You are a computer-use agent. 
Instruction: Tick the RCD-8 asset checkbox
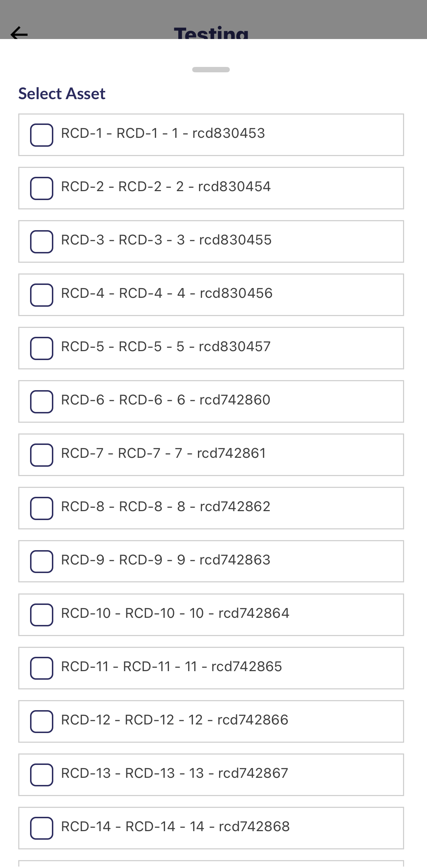[42, 508]
